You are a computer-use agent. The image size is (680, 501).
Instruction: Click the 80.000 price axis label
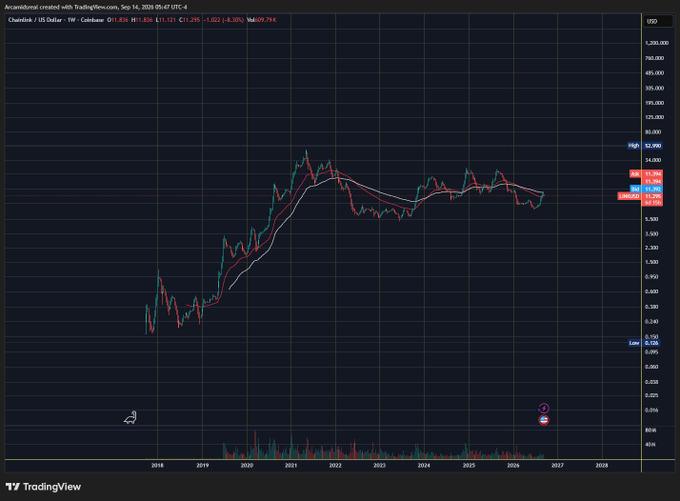tap(653, 132)
